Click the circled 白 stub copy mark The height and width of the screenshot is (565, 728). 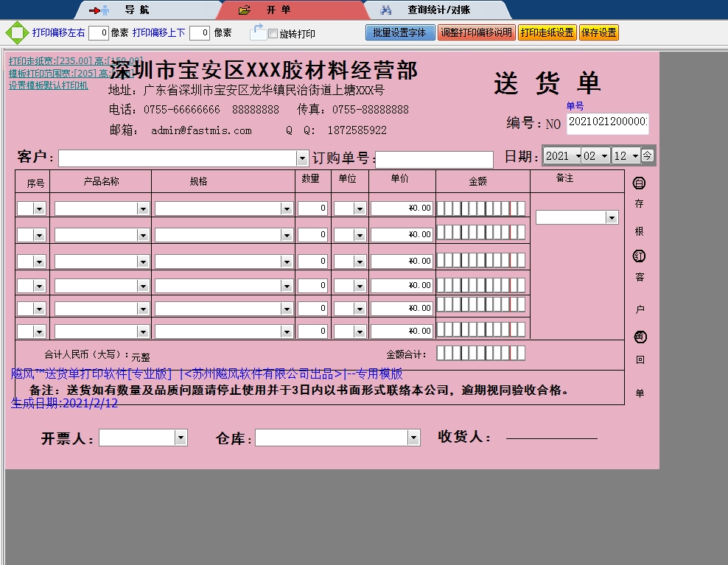640,183
